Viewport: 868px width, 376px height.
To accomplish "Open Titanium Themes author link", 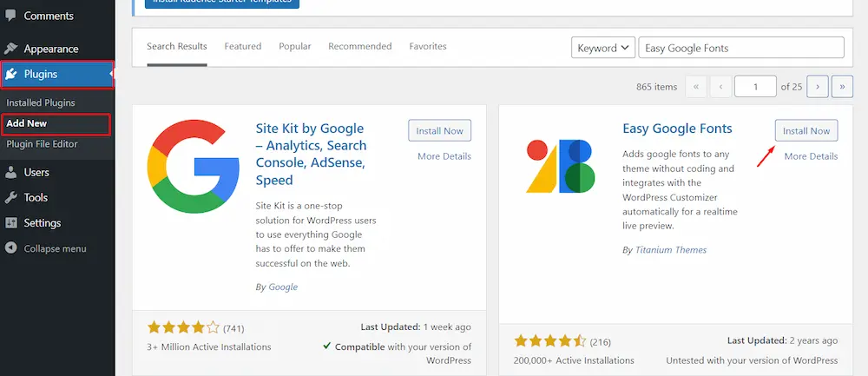I will (x=671, y=250).
